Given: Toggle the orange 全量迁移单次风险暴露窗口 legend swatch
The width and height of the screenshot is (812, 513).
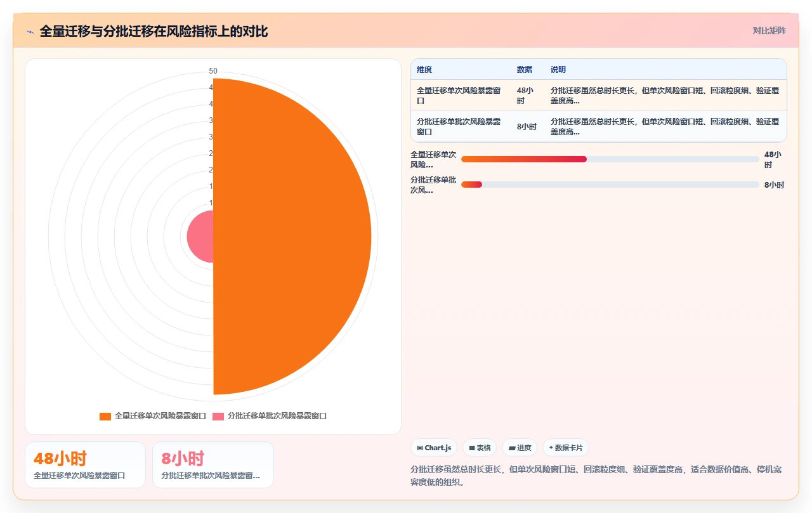Looking at the screenshot, I should click(x=105, y=416).
